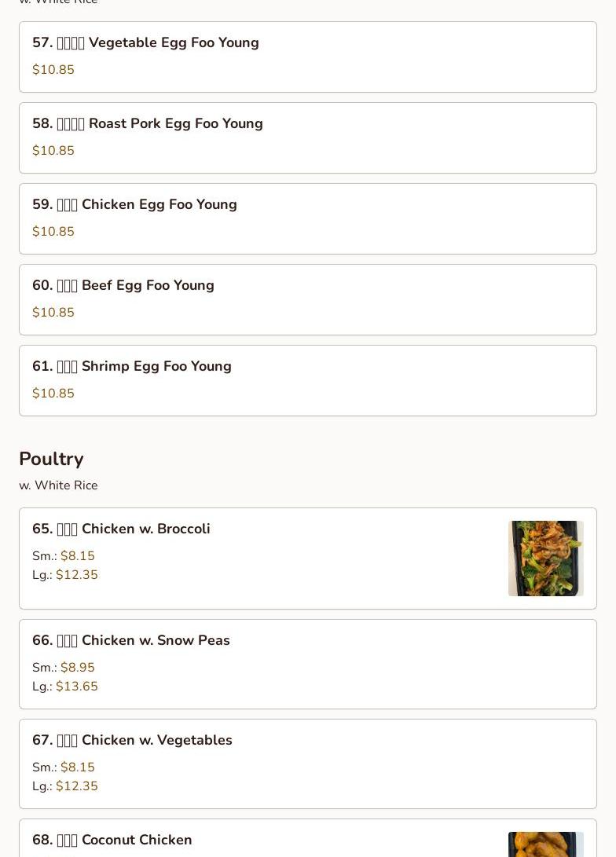Select Roast Pork Egg Foo Young
The image size is (616, 857).
308,137
